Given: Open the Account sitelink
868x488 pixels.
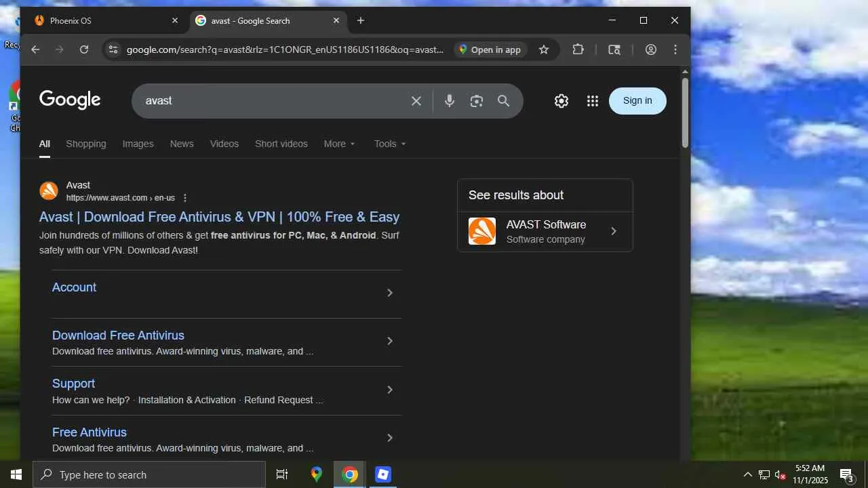Looking at the screenshot, I should 74,287.
